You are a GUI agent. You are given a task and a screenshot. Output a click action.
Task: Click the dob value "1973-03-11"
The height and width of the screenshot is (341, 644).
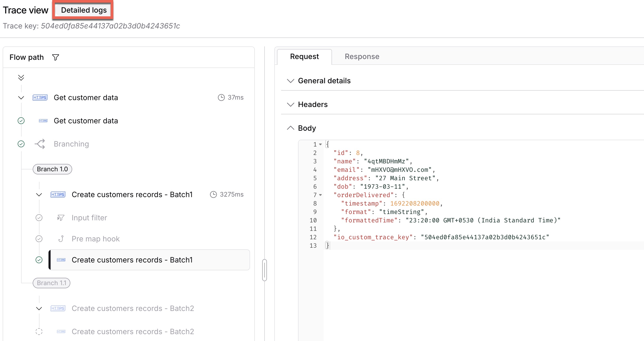click(383, 187)
